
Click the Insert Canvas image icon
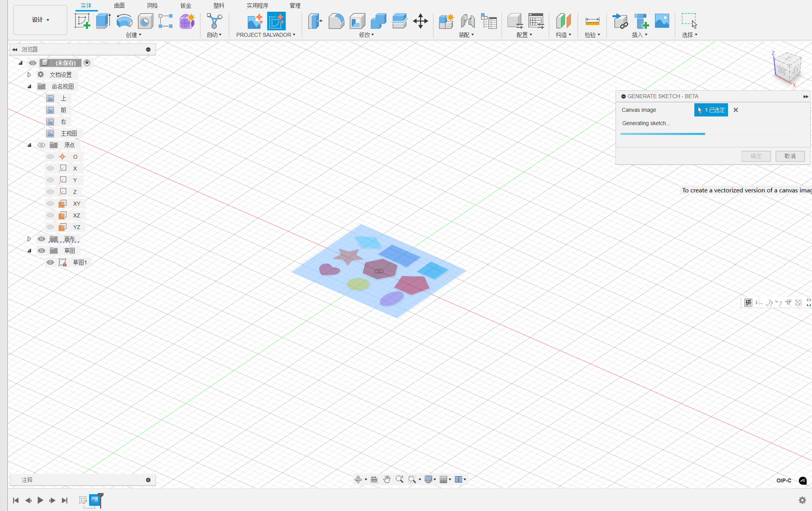[662, 21]
